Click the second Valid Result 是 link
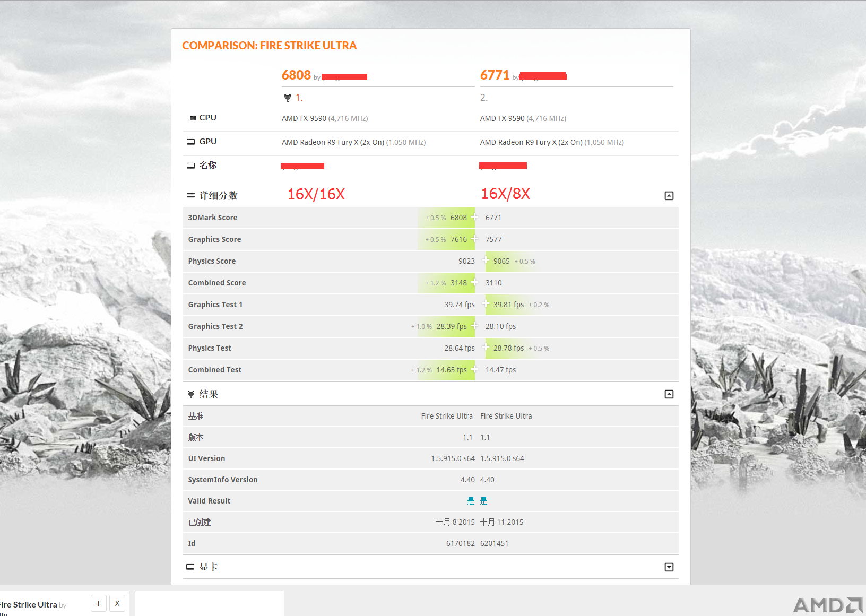 tap(484, 501)
